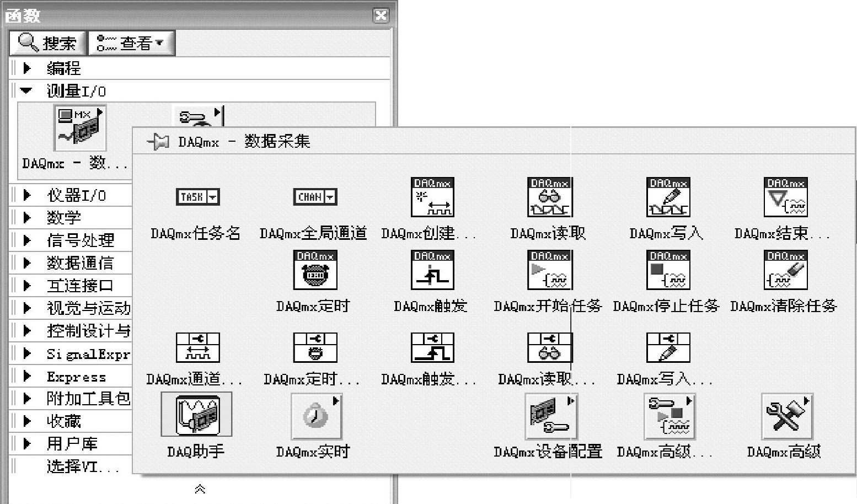857x504 pixels.
Task: Expand the SignalExpr category arrow
Action: tap(27, 353)
